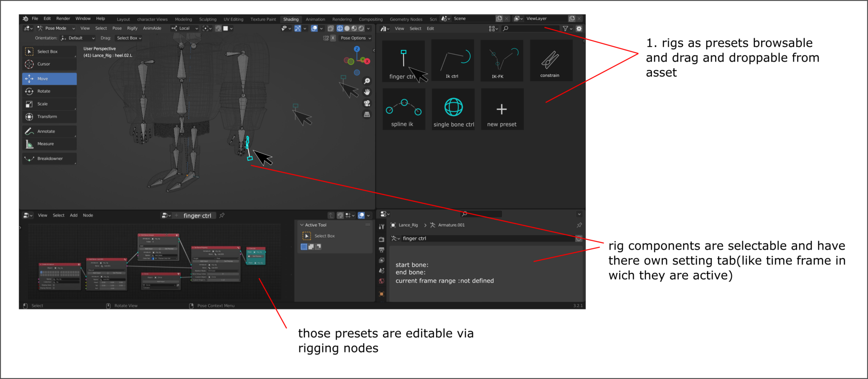This screenshot has width=868, height=379.
Task: Open the Tool tab in Properties editor
Action: click(x=381, y=227)
